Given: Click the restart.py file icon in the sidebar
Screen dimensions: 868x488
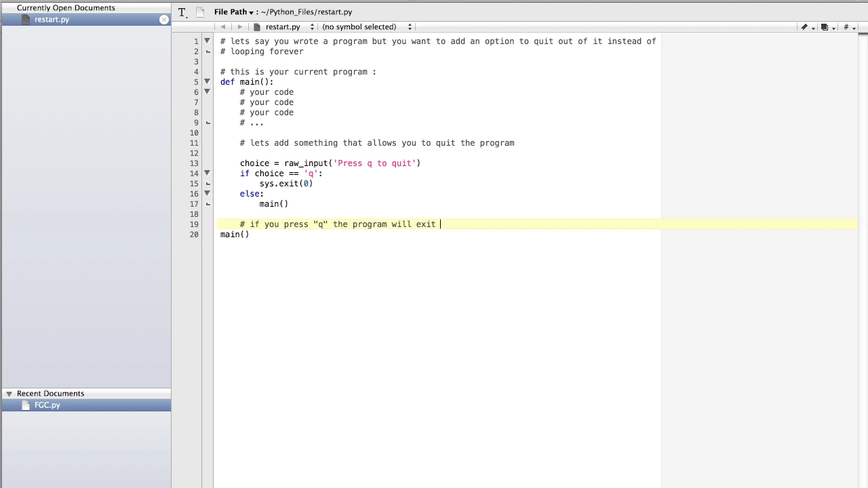Looking at the screenshot, I should click(26, 20).
